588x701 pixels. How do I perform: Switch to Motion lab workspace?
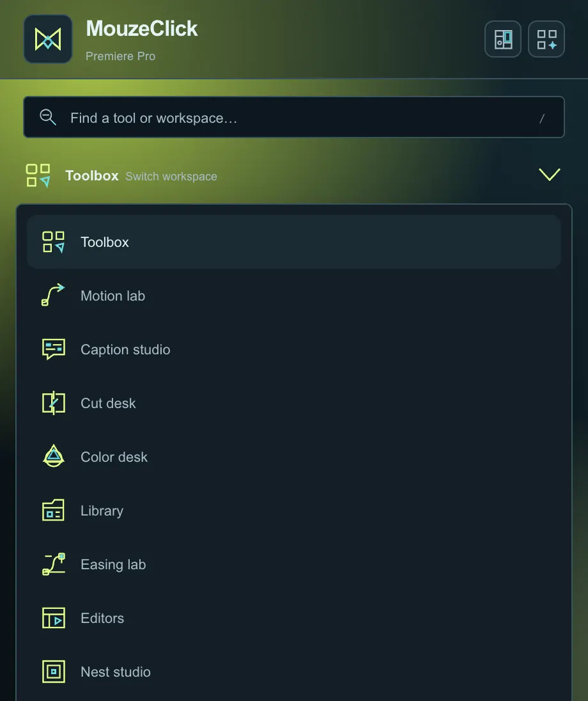click(x=294, y=295)
